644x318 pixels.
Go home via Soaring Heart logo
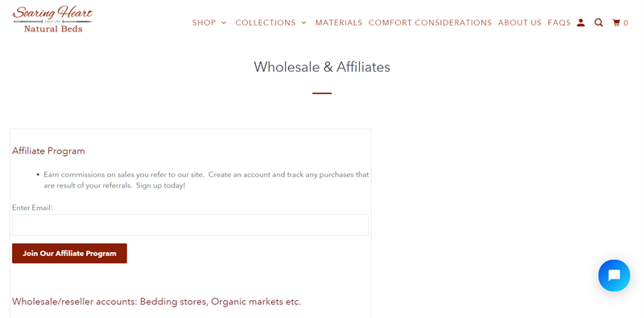pos(53,19)
